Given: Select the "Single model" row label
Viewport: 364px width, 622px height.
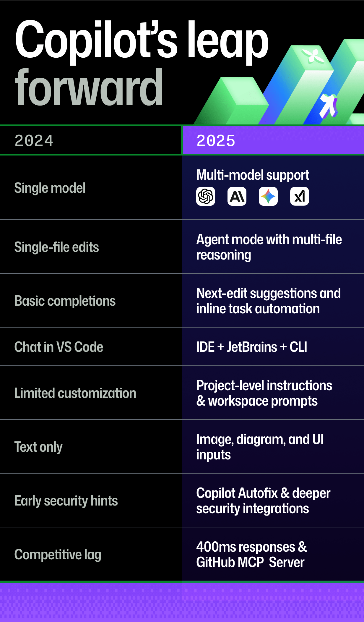Looking at the screenshot, I should (x=50, y=188).
